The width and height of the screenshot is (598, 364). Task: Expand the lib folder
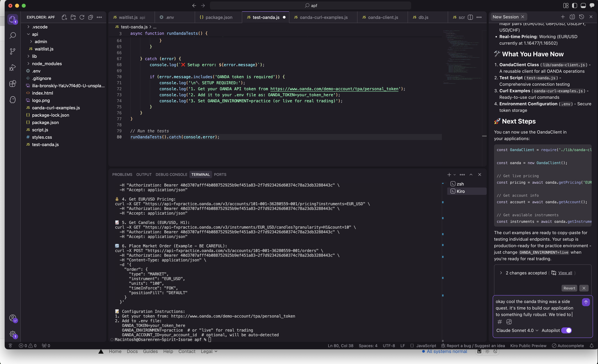tap(34, 56)
